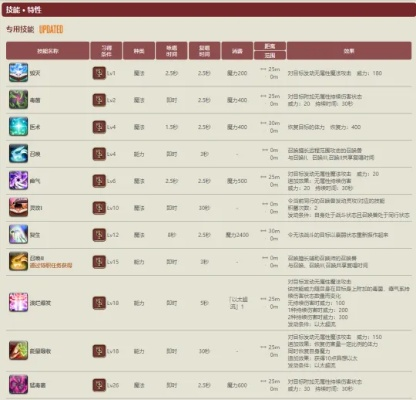
Task: Click the 「以太超流」1 cost cell
Action: [238, 303]
